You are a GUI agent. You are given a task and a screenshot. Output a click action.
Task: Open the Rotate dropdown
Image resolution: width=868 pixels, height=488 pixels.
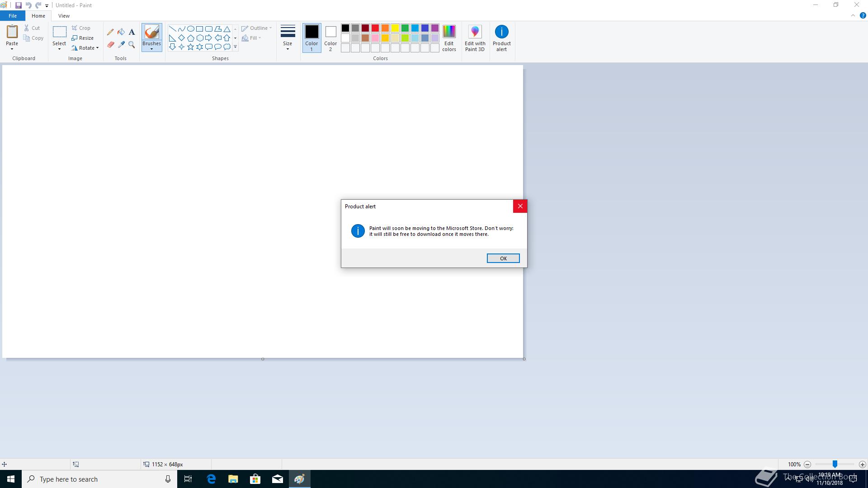(x=85, y=48)
